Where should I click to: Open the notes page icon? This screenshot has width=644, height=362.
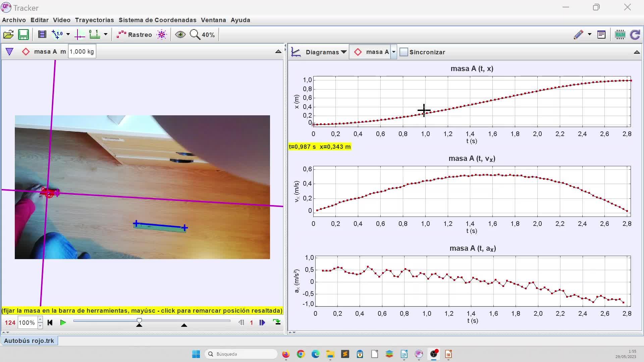(601, 35)
